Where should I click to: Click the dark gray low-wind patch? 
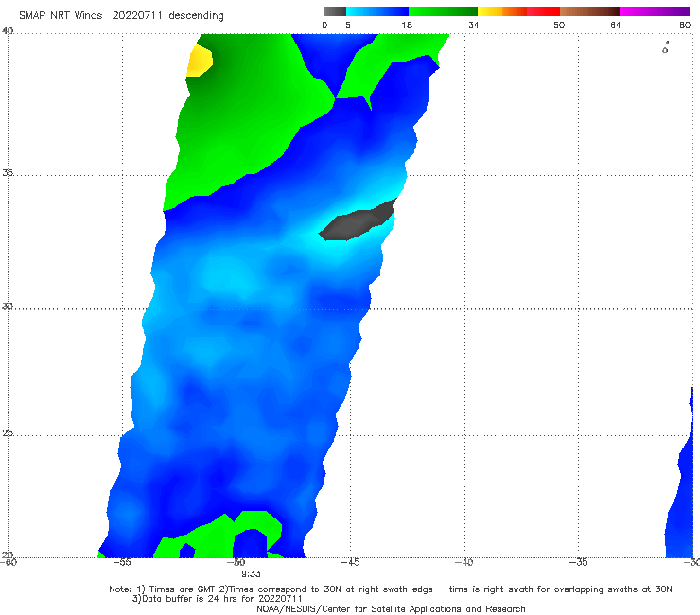pyautogui.click(x=358, y=220)
